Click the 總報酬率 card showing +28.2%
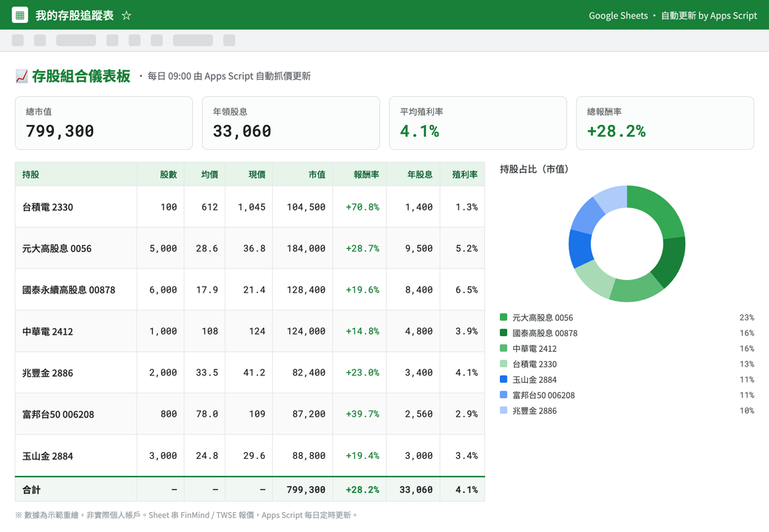 665,123
